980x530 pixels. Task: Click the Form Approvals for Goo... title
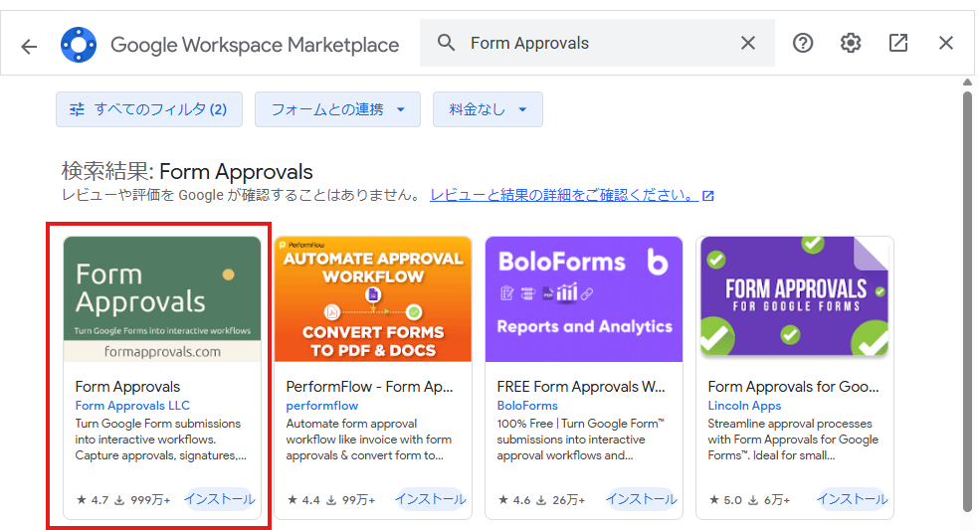[793, 387]
